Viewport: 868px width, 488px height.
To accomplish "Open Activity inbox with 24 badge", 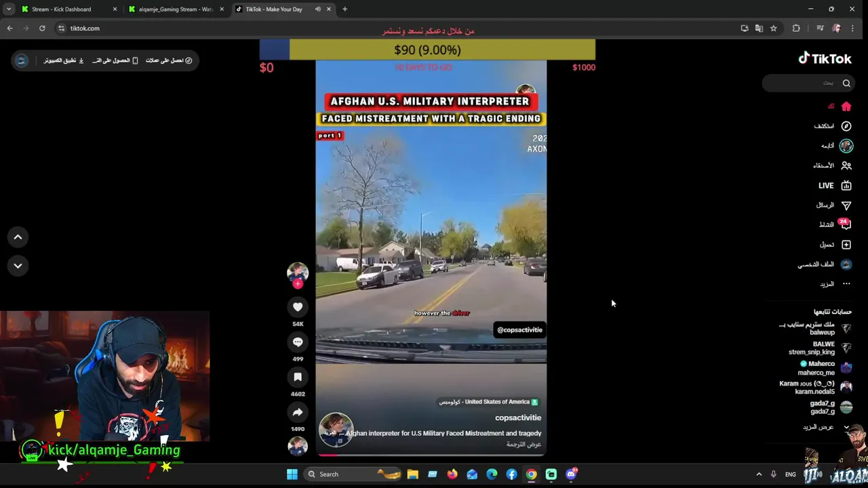I will [x=845, y=224].
